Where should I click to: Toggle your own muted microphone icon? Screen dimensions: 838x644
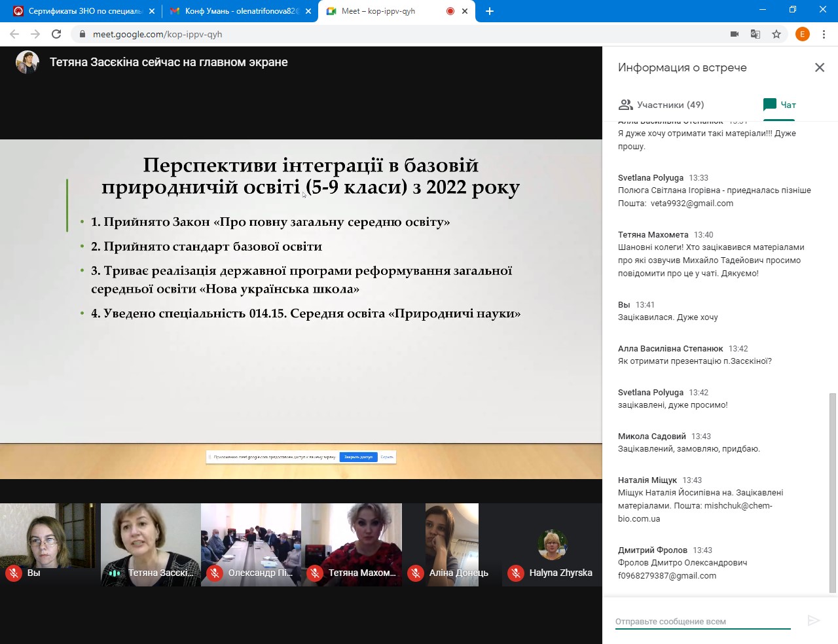pos(14,573)
